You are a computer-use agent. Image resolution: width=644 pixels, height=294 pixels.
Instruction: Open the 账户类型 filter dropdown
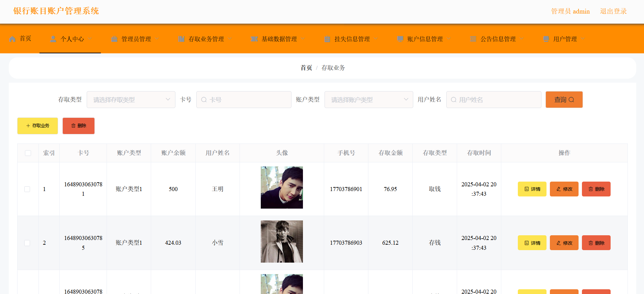tap(368, 100)
